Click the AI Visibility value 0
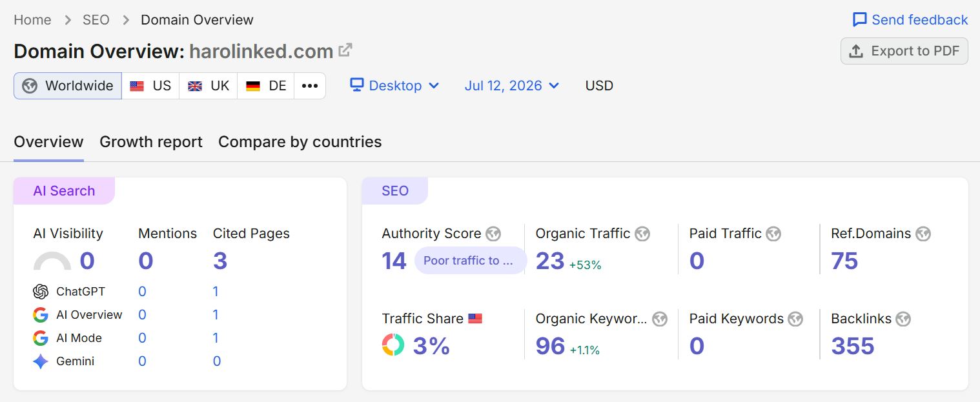This screenshot has width=980, height=402. tap(87, 261)
